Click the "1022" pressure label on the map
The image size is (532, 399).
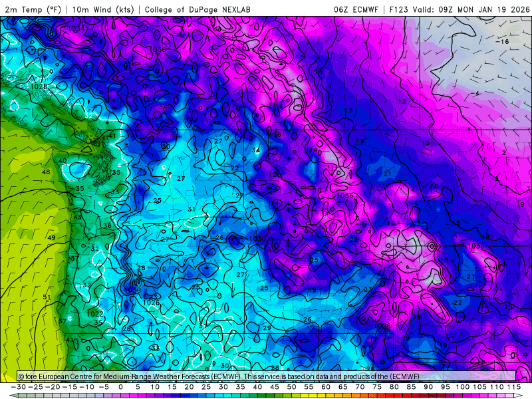[x=95, y=314]
